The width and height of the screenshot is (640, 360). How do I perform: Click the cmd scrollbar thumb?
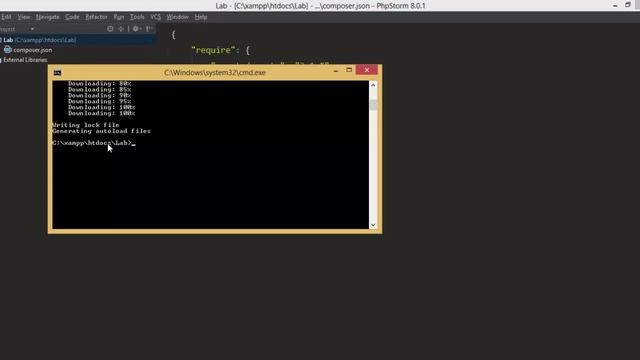coord(373,104)
